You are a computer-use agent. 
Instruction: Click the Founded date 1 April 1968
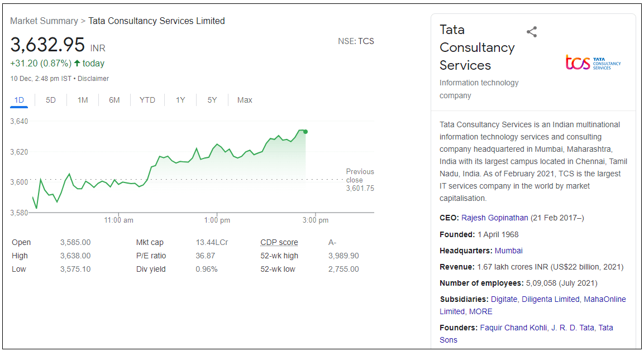pos(498,234)
